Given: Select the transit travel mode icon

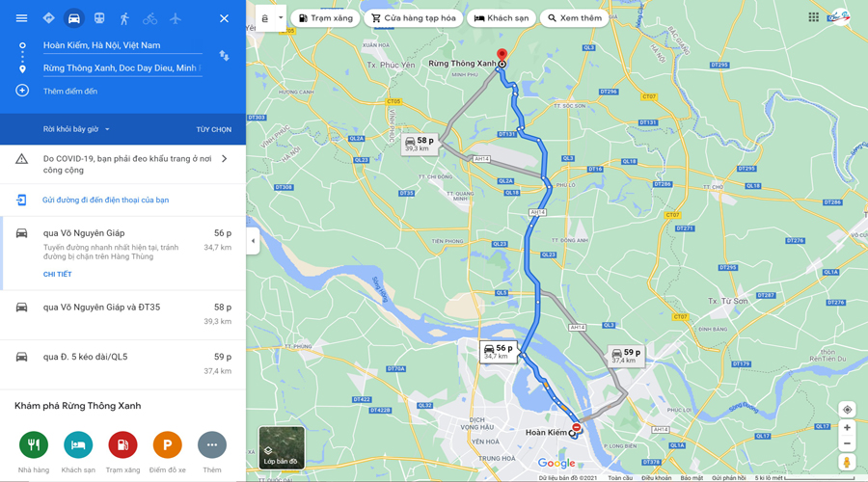Looking at the screenshot, I should point(99,18).
